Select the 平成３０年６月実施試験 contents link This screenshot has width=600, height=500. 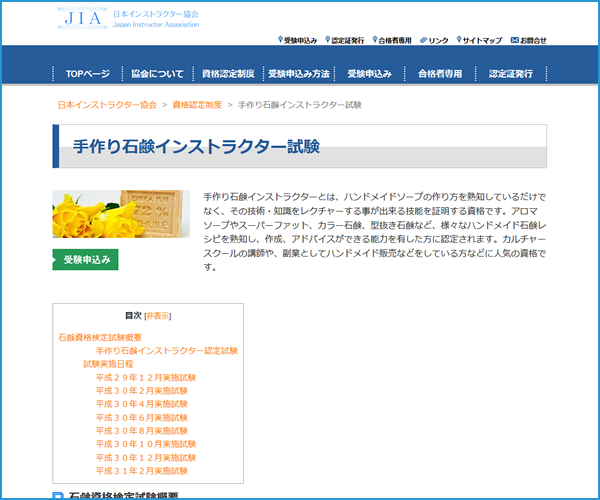[x=141, y=417]
